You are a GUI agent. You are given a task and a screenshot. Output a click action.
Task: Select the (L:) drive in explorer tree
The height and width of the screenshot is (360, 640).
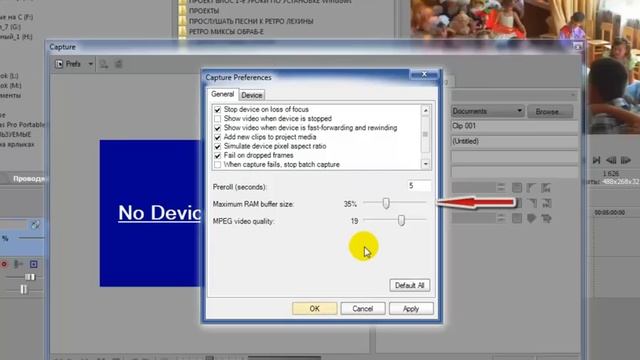point(9,76)
